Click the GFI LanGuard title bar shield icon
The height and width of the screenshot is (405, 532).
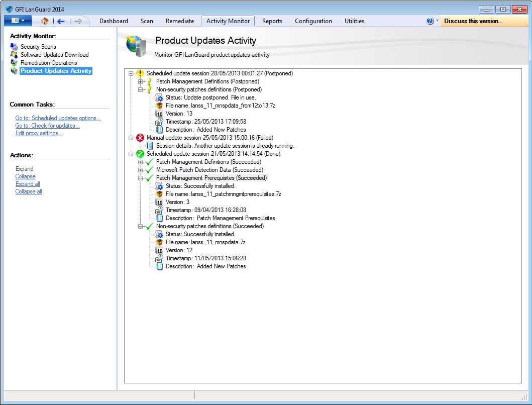coord(9,9)
